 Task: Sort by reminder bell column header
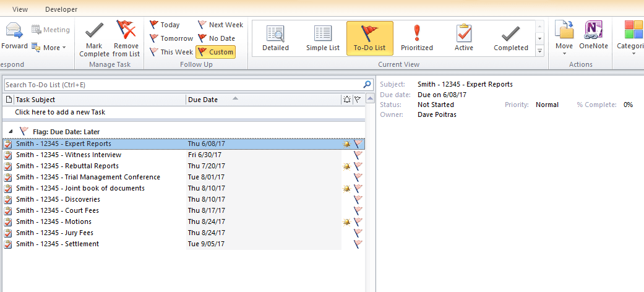point(347,100)
